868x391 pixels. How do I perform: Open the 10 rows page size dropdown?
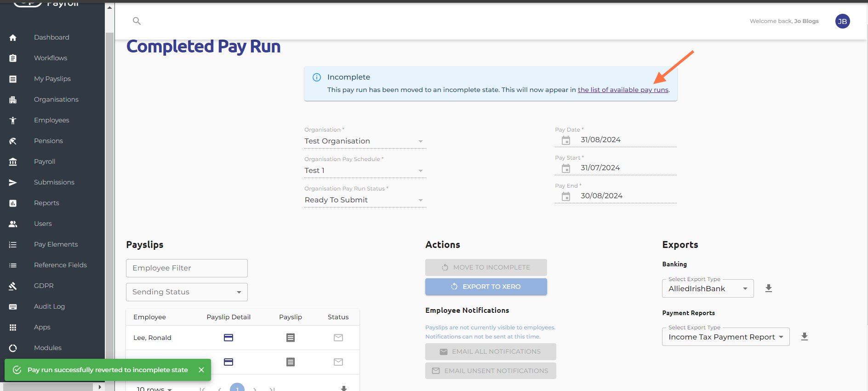point(154,389)
